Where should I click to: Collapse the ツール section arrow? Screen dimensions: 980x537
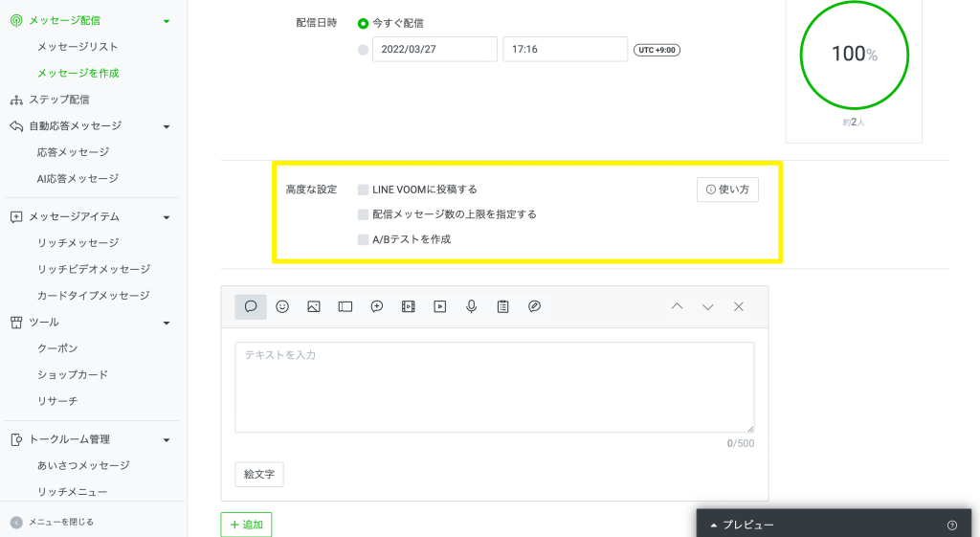tap(167, 323)
